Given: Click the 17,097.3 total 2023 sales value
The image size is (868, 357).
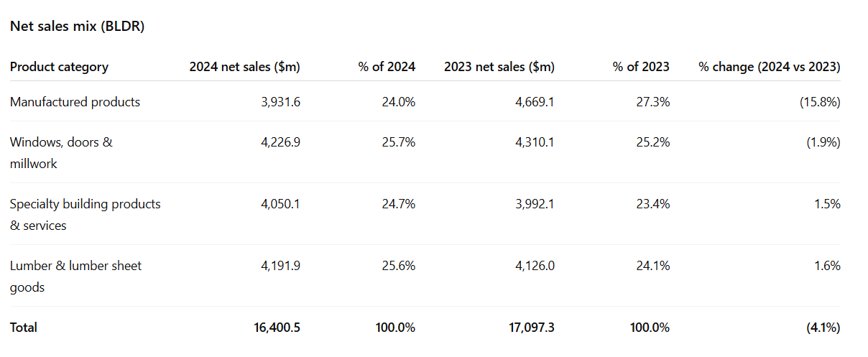Looking at the screenshot, I should coord(531,328).
